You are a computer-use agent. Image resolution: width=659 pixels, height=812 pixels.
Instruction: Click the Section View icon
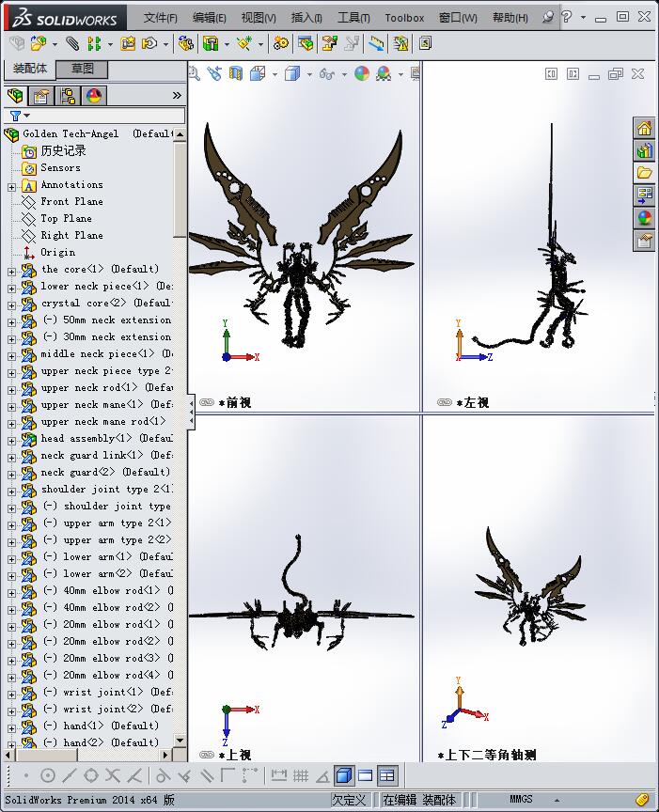point(236,73)
